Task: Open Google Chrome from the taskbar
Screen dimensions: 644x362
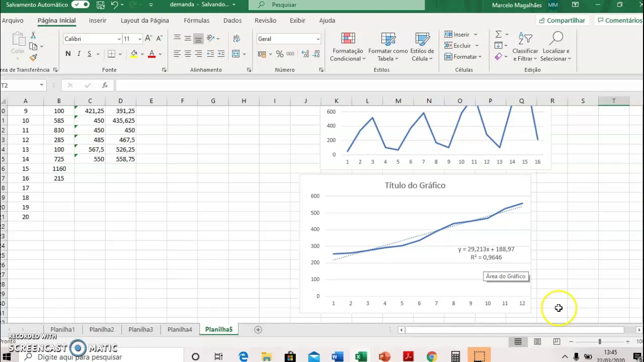Action: (x=432, y=357)
